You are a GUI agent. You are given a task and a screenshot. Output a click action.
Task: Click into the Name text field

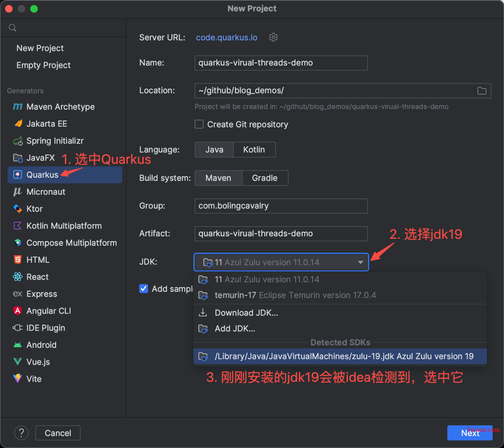point(281,63)
